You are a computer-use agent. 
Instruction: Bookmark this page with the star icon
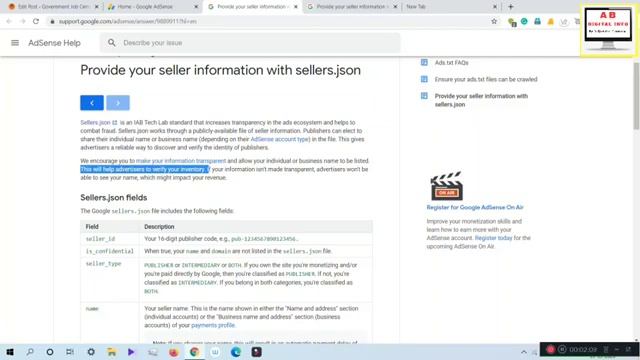coord(494,21)
